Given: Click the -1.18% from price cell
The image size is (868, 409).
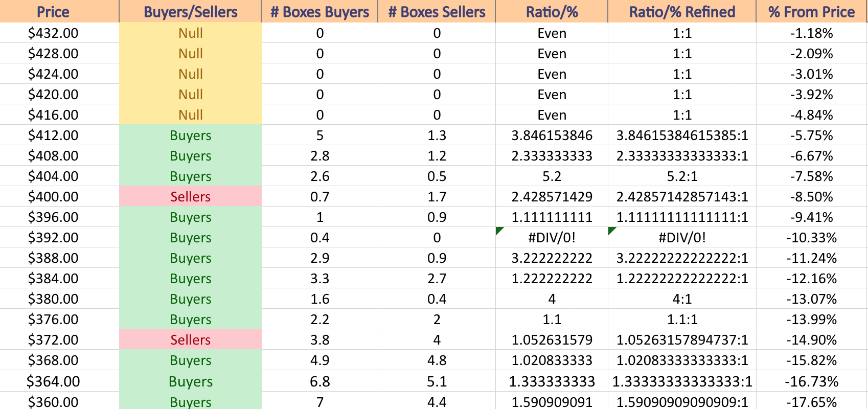Looking at the screenshot, I should tap(811, 33).
